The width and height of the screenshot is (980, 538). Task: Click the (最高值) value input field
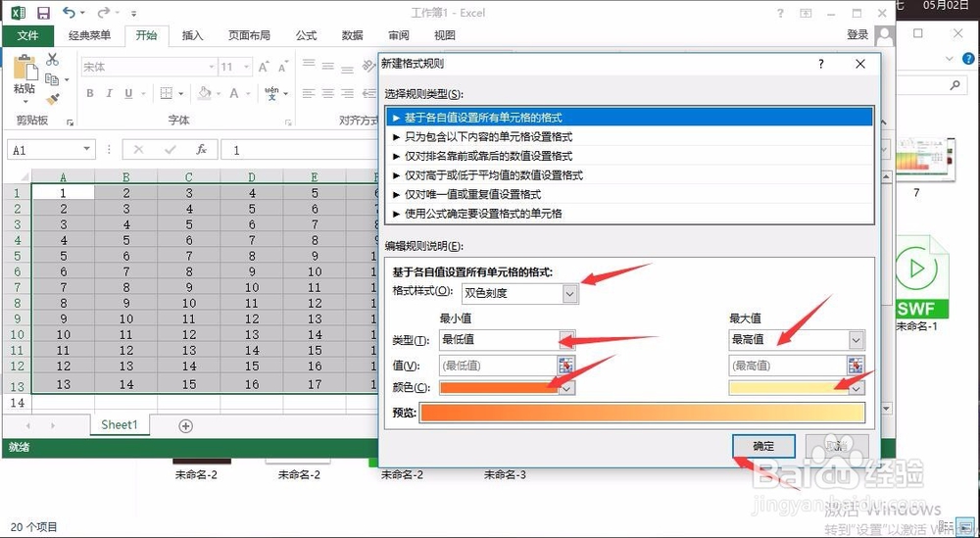click(788, 365)
